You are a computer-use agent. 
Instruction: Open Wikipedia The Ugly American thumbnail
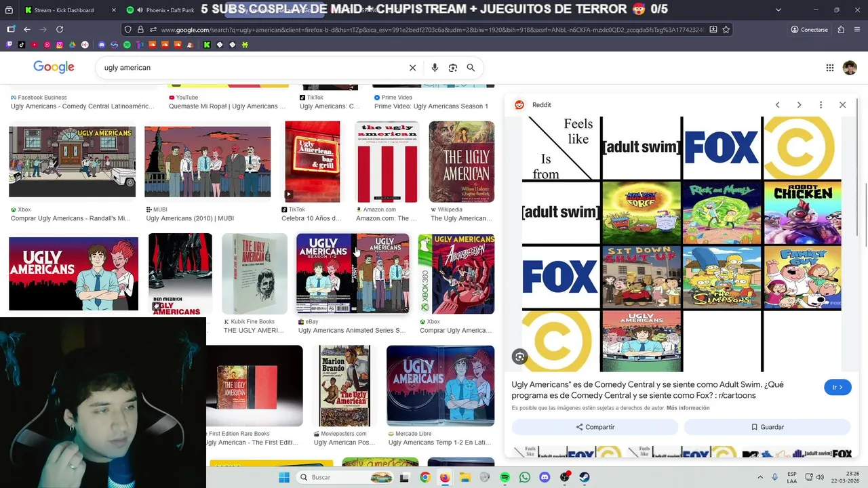pyautogui.click(x=461, y=162)
